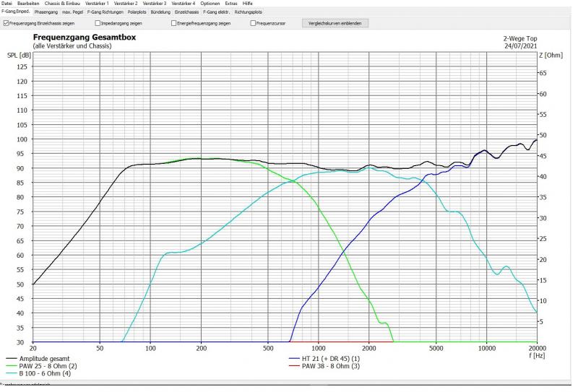Screen dimensions: 578x392
Task: Enable Energiefrequenzgang zeigen checkbox
Action: tap(174, 23)
